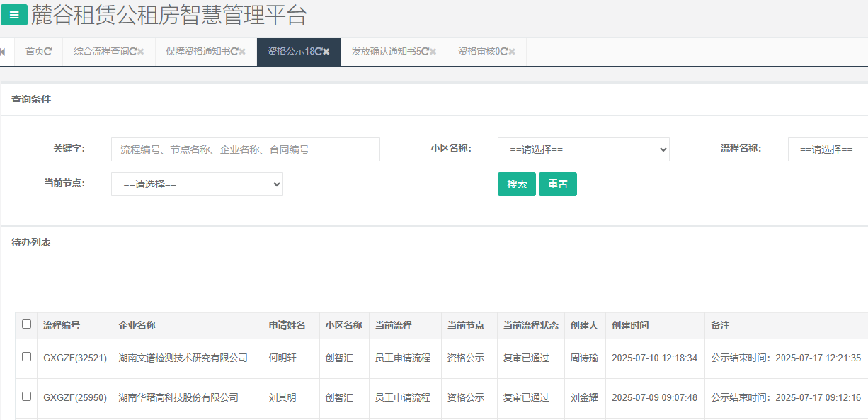Close the 综合流程查询 tab

click(141, 52)
